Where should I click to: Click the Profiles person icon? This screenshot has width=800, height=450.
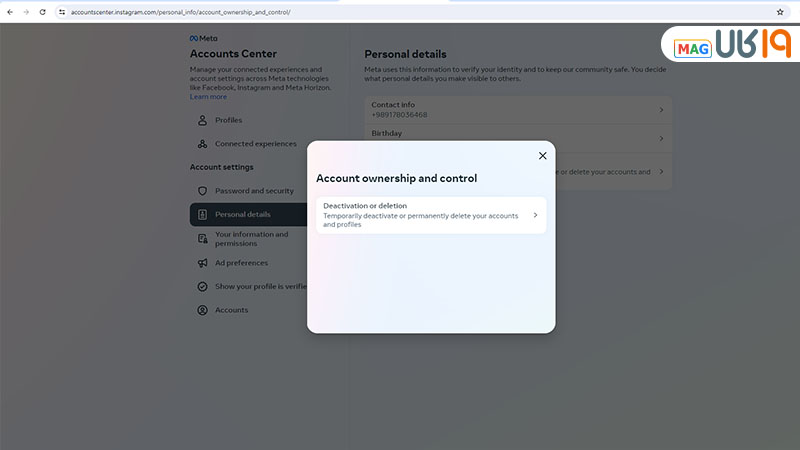202,120
